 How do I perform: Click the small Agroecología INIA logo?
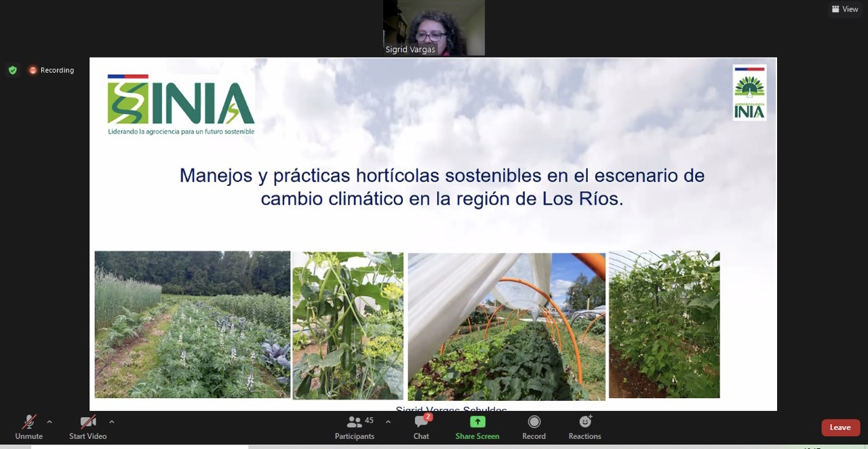[x=749, y=93]
